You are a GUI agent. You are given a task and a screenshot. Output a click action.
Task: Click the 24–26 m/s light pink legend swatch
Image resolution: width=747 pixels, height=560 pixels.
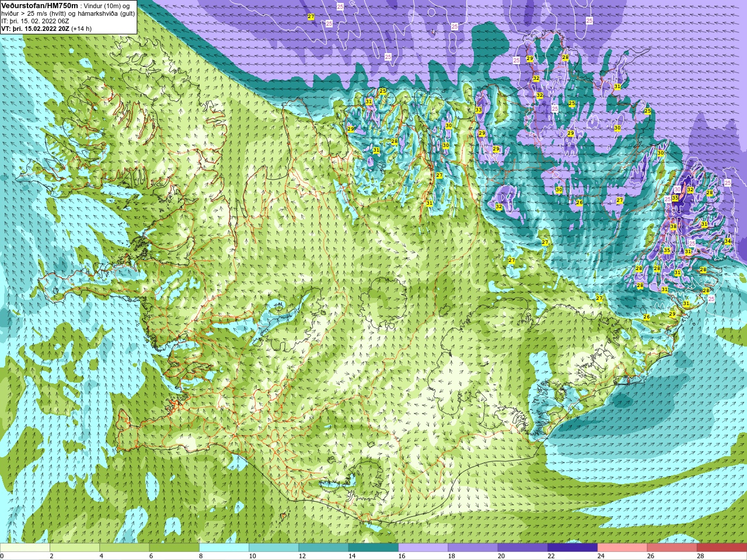tap(622, 548)
